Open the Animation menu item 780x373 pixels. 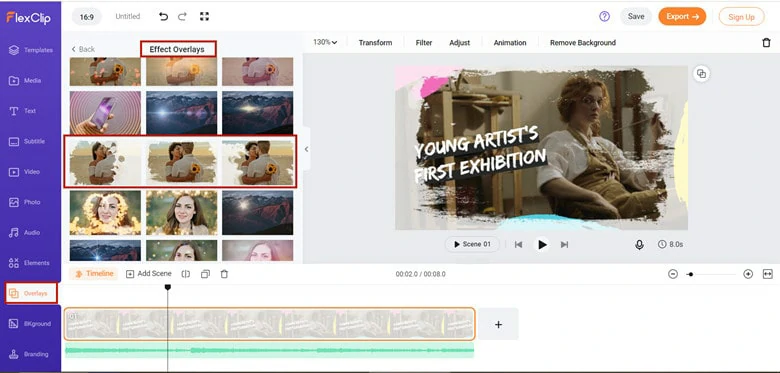[x=510, y=43]
